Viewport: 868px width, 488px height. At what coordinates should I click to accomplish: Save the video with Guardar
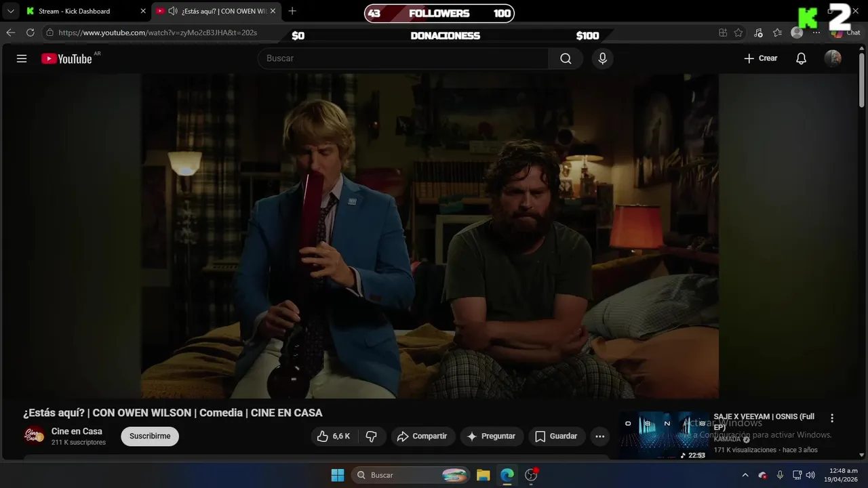(x=556, y=436)
